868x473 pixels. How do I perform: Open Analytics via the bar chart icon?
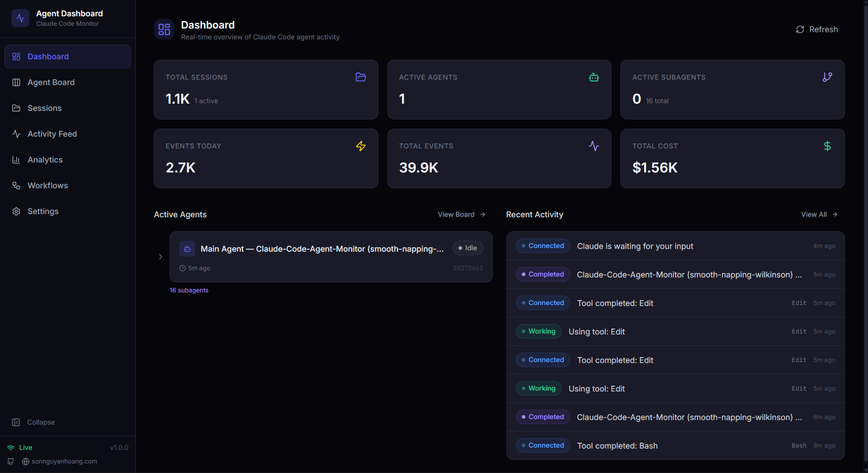point(16,160)
